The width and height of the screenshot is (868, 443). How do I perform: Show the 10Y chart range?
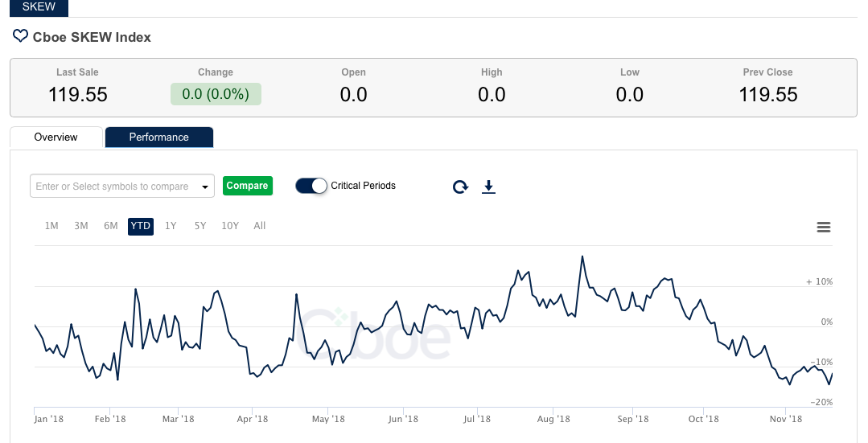[x=230, y=226]
